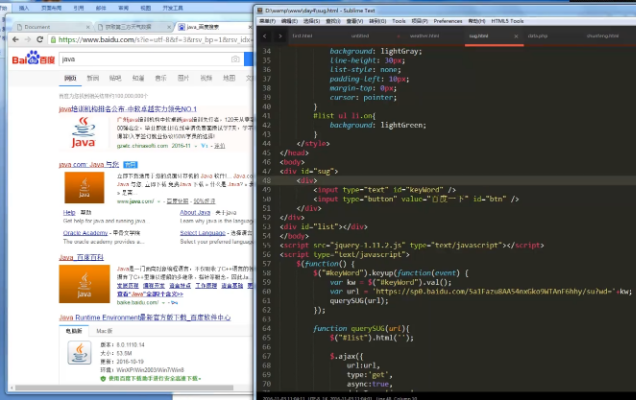
Task: Click the orange Java Baike thumbnail
Action: (x=84, y=282)
